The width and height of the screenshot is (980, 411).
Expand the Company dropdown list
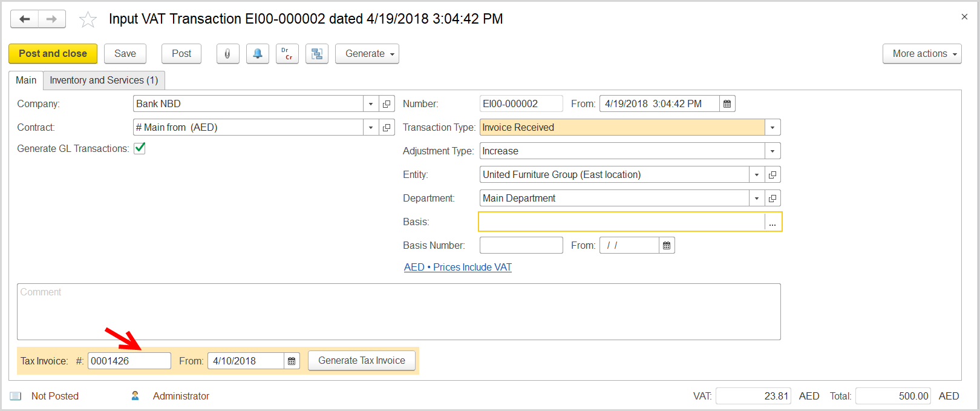coord(371,104)
